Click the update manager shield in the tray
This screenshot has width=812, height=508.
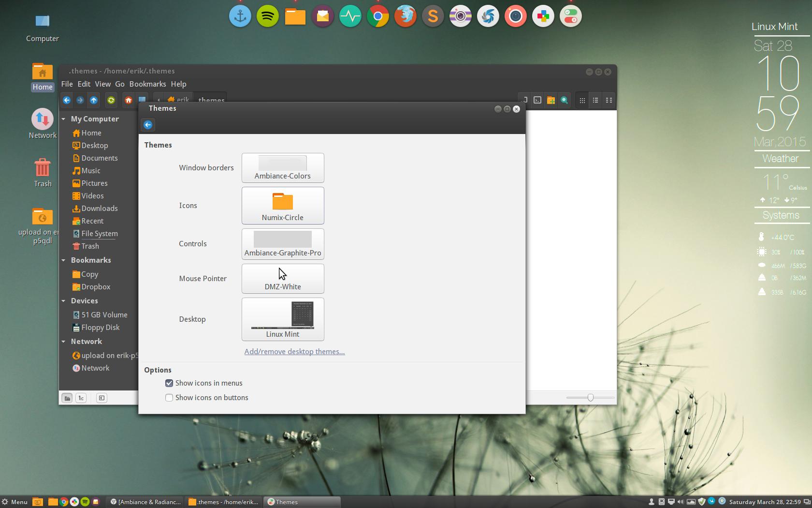pyautogui.click(x=701, y=502)
